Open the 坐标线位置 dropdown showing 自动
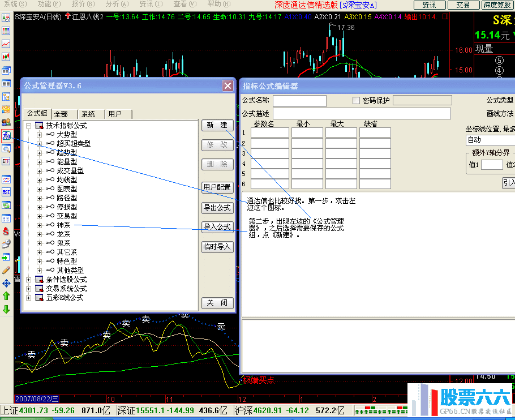 click(x=490, y=140)
